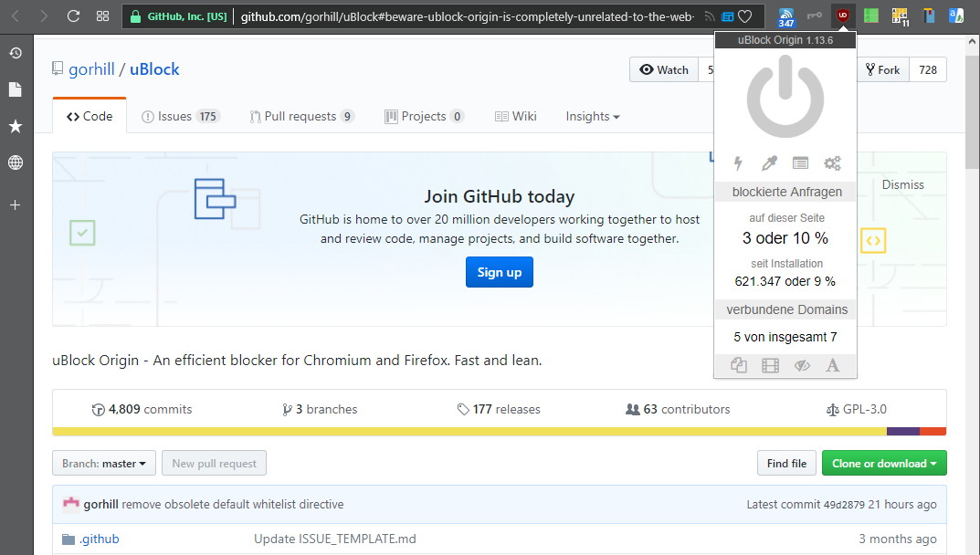The width and height of the screenshot is (980, 555).
Task: Open the web panel globe icon
Action: [x=16, y=162]
